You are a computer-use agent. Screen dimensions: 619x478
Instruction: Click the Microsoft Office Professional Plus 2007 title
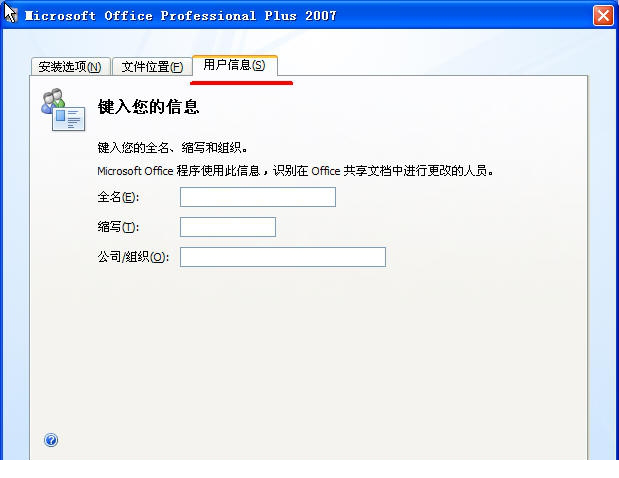pos(181,16)
